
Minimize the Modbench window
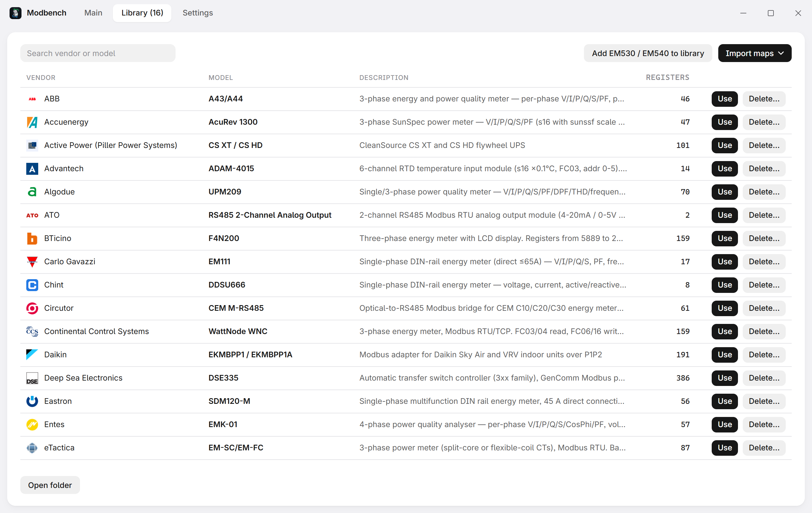click(x=743, y=13)
